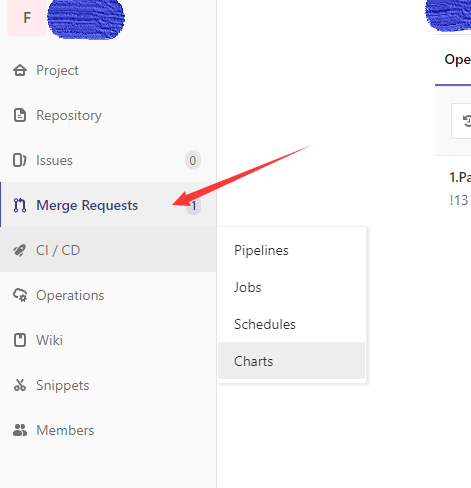Click the Merge Requests count badge
This screenshot has width=471, height=488.
[x=193, y=205]
